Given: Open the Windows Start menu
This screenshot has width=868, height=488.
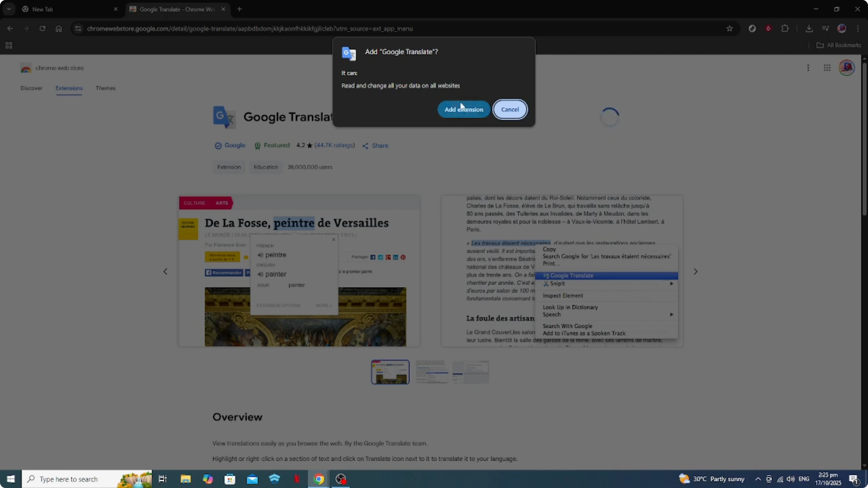Looking at the screenshot, I should point(11,479).
